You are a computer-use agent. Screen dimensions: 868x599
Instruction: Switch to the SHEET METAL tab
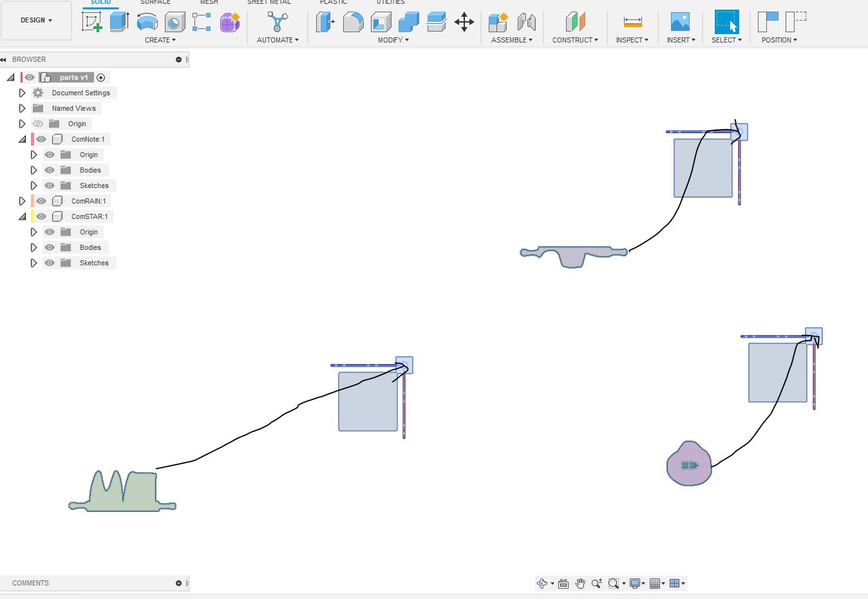pyautogui.click(x=269, y=3)
